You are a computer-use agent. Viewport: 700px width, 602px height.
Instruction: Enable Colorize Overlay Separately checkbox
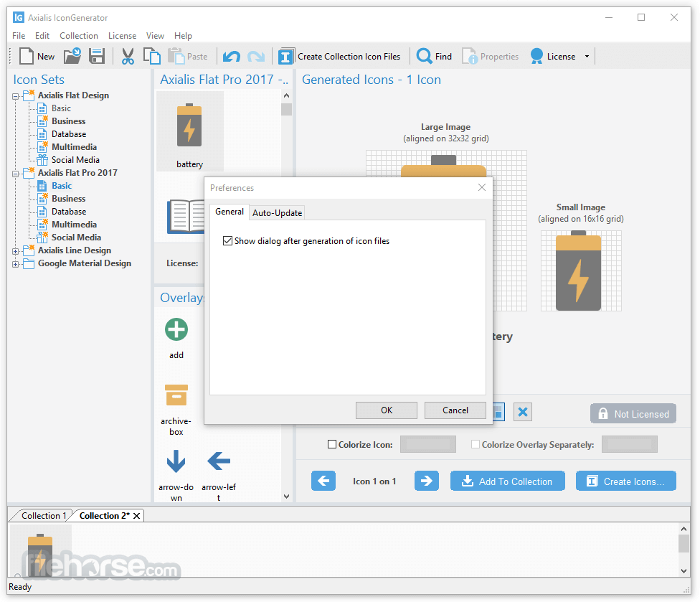[476, 444]
